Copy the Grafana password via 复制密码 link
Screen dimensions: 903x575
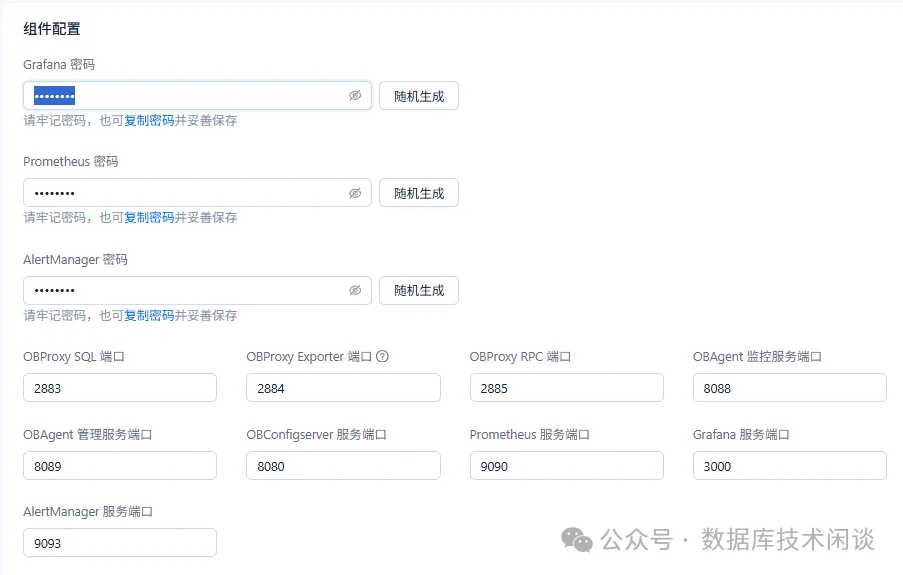coord(149,120)
